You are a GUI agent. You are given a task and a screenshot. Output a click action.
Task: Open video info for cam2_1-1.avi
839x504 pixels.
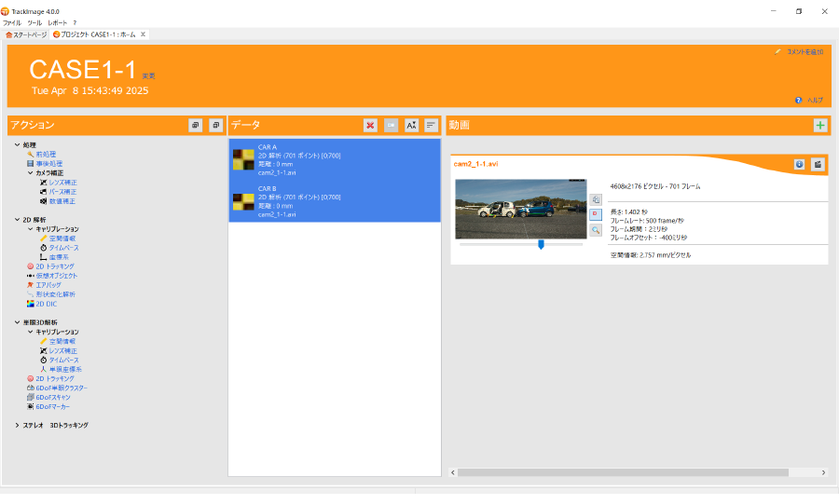point(799,164)
